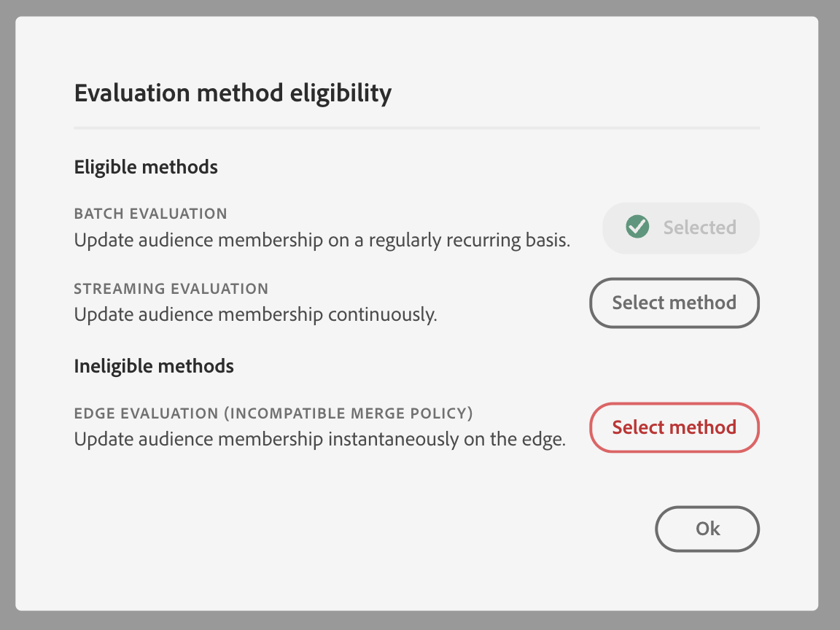This screenshot has width=840, height=630.
Task: Click the green checkmark icon for Batch evaluation
Action: click(637, 227)
